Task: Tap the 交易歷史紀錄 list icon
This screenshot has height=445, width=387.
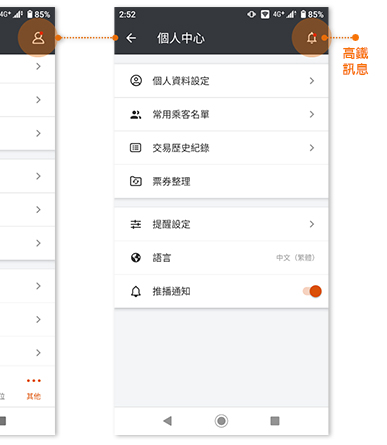Action: click(136, 148)
